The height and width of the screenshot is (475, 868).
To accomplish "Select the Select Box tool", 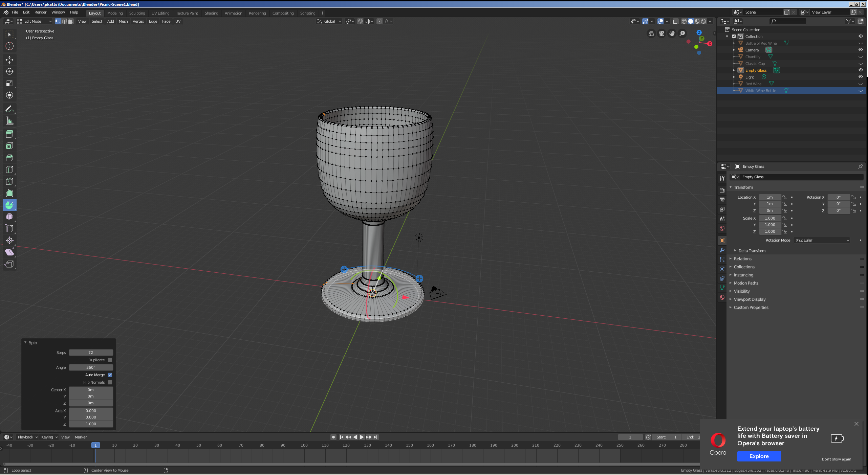I will (9, 35).
